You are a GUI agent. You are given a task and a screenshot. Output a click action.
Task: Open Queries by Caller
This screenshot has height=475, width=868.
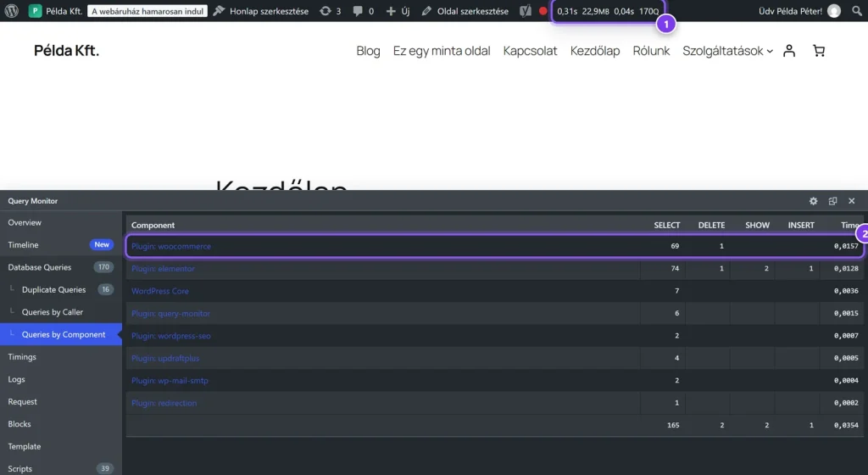61,312
